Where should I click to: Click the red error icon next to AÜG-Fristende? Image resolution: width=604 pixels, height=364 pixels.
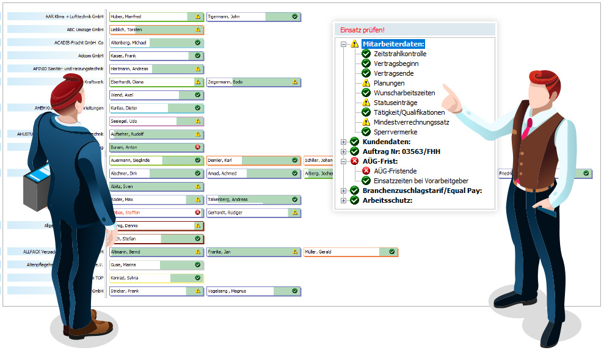click(366, 171)
